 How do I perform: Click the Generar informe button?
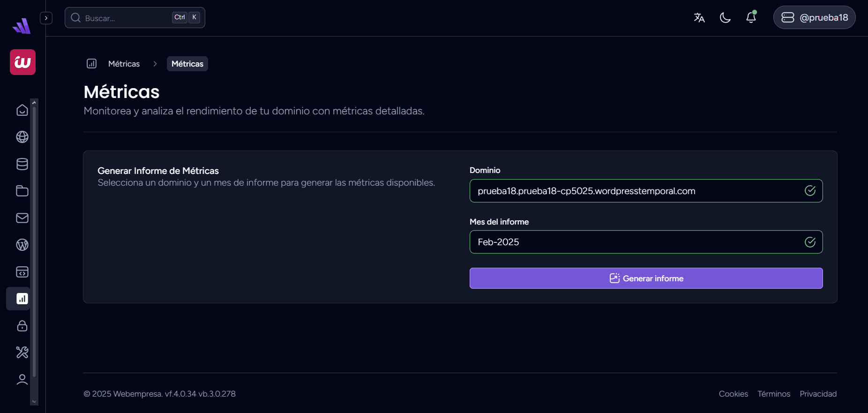(x=645, y=278)
